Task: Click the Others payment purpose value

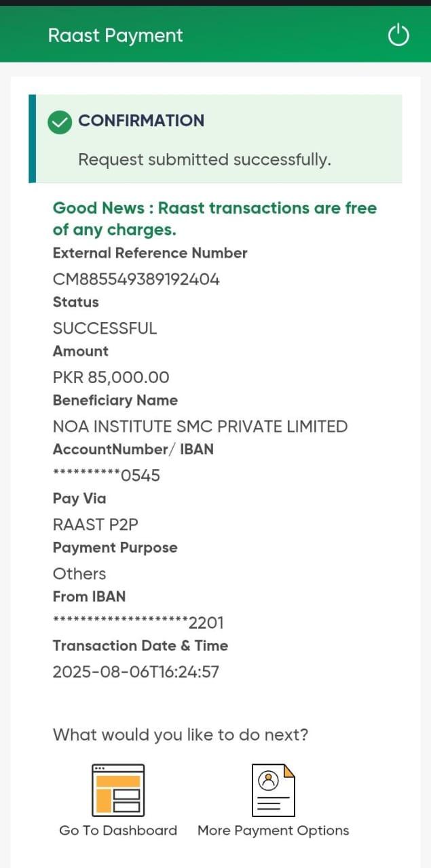Action: pyautogui.click(x=79, y=574)
